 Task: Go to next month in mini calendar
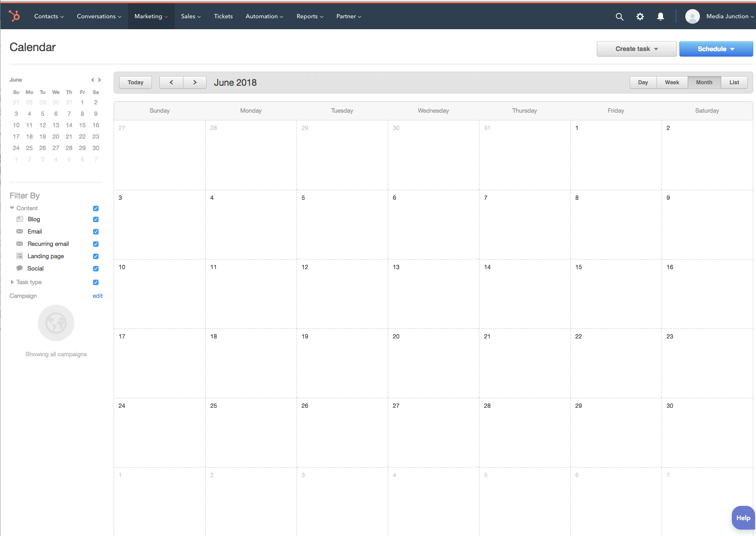(99, 80)
